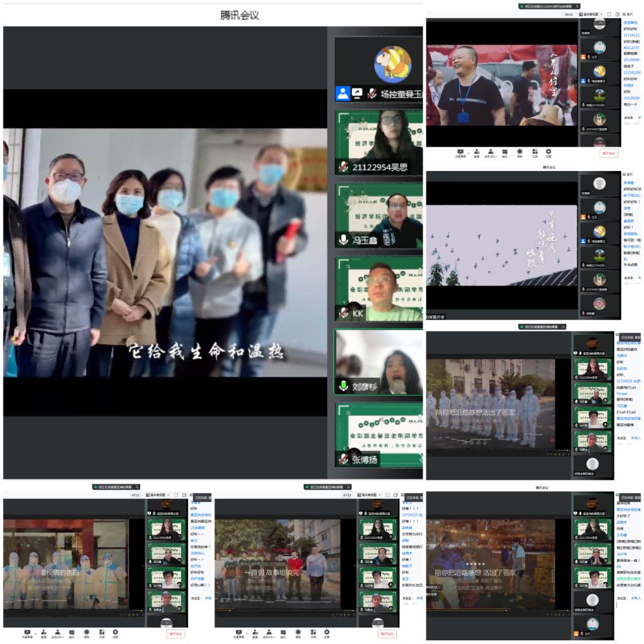Enter fullscreen in top-right meeting window
The width and height of the screenshot is (644, 644).
pos(608,14)
